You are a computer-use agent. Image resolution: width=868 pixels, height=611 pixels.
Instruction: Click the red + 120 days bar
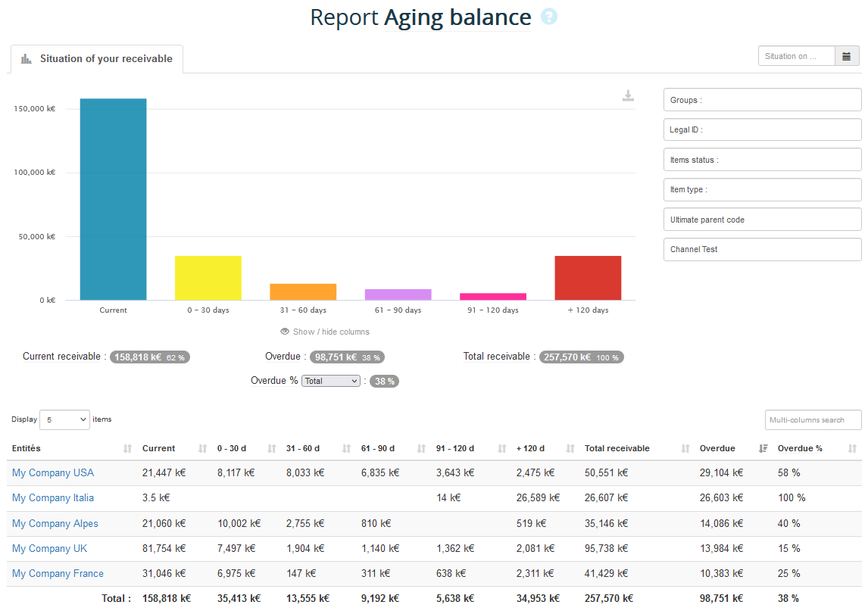(x=588, y=278)
